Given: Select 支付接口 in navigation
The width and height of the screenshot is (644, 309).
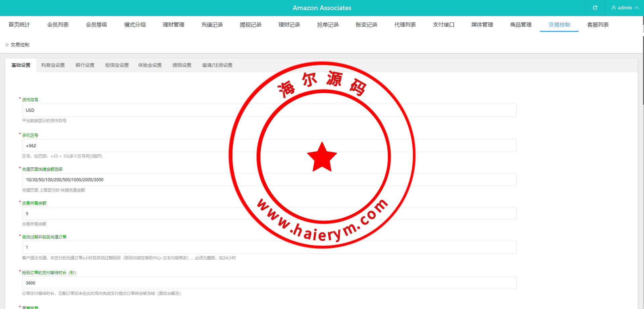Looking at the screenshot, I should (x=443, y=24).
